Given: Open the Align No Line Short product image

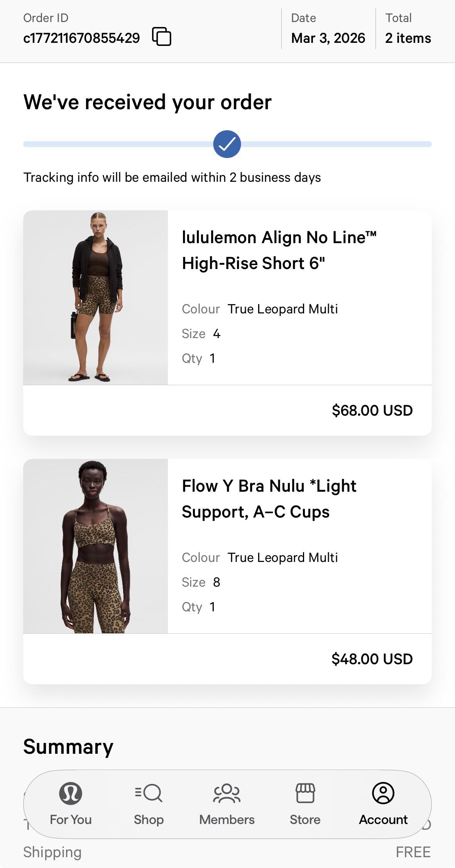Looking at the screenshot, I should point(96,298).
